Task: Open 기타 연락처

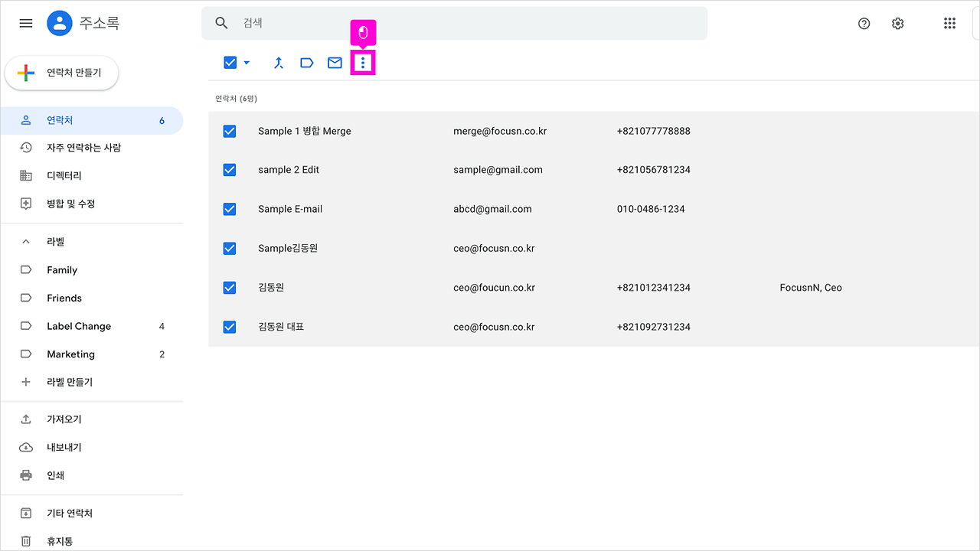Action: (92, 514)
